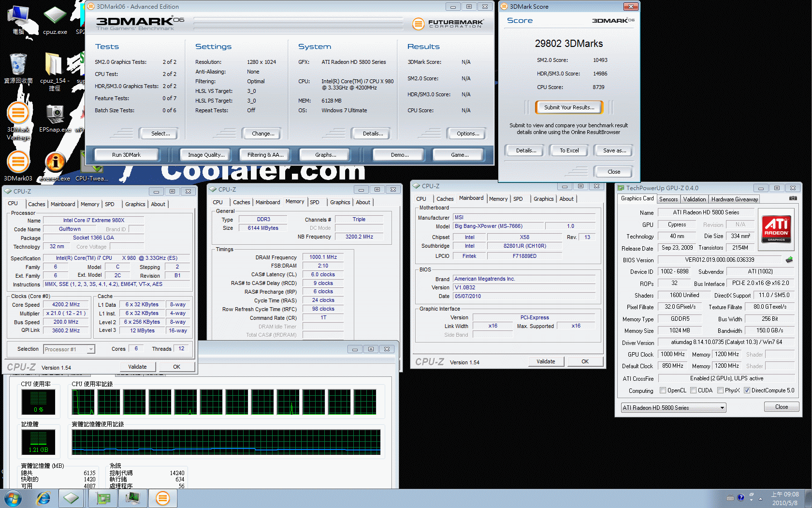This screenshot has height=508, width=812.
Task: Click Close button in GPU-Z
Action: [782, 407]
